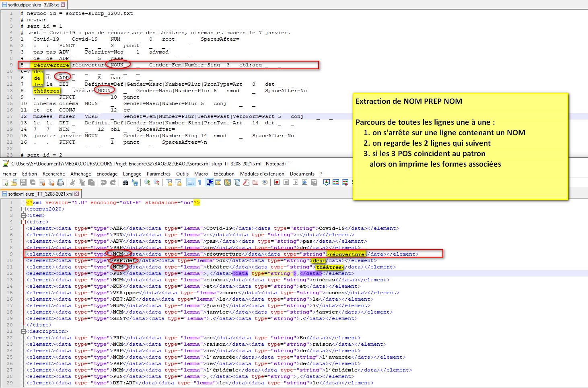Click the '# newdoc id = sortie-slurp_3208.txt' line
Viewport: 588px width, 388px height.
coord(77,13)
